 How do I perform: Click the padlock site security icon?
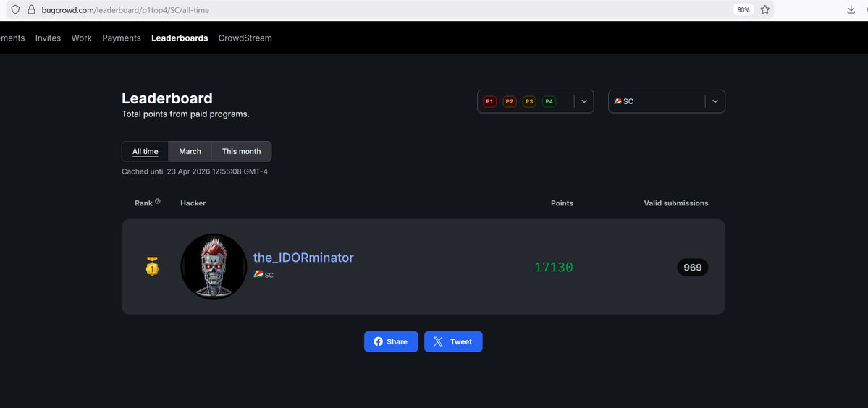(31, 9)
